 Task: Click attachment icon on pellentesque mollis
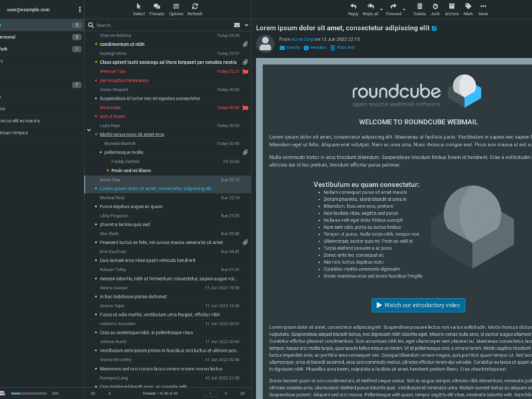click(x=245, y=152)
